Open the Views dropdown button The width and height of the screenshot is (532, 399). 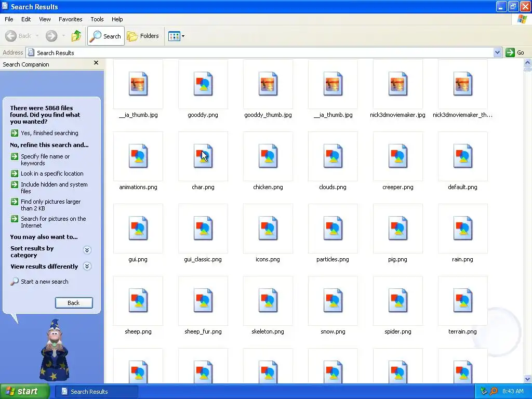[177, 36]
